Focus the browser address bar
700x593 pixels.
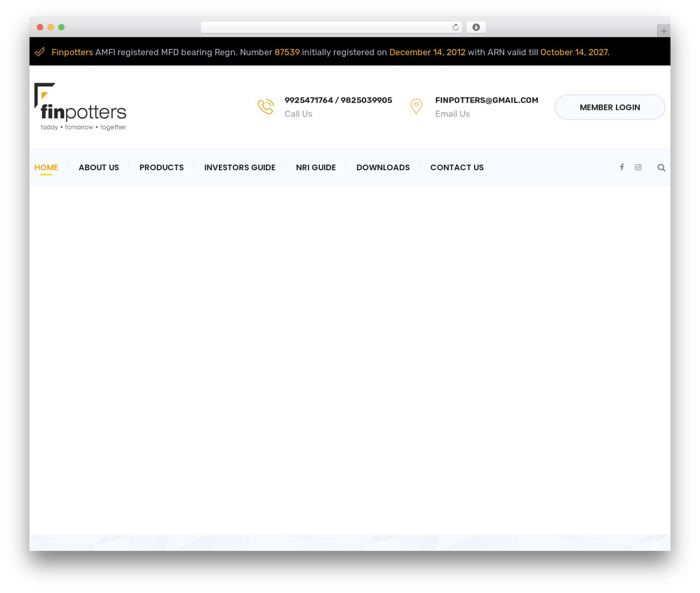[331, 27]
